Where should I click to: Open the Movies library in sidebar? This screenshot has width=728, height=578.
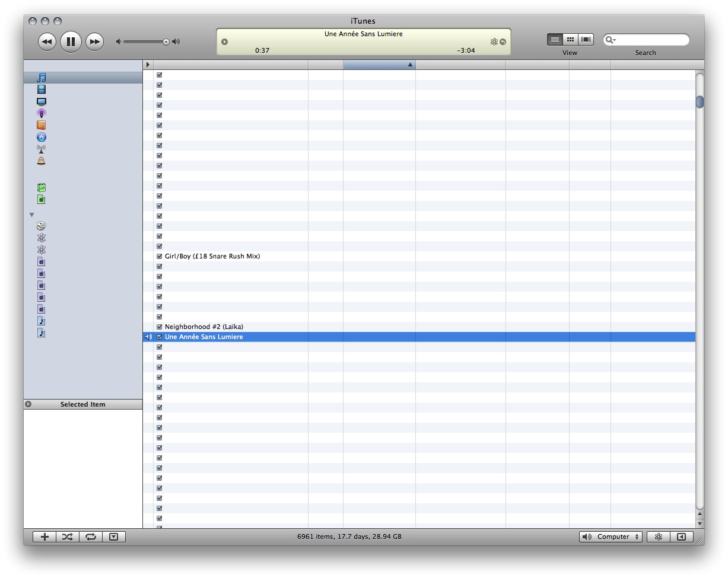tap(42, 90)
